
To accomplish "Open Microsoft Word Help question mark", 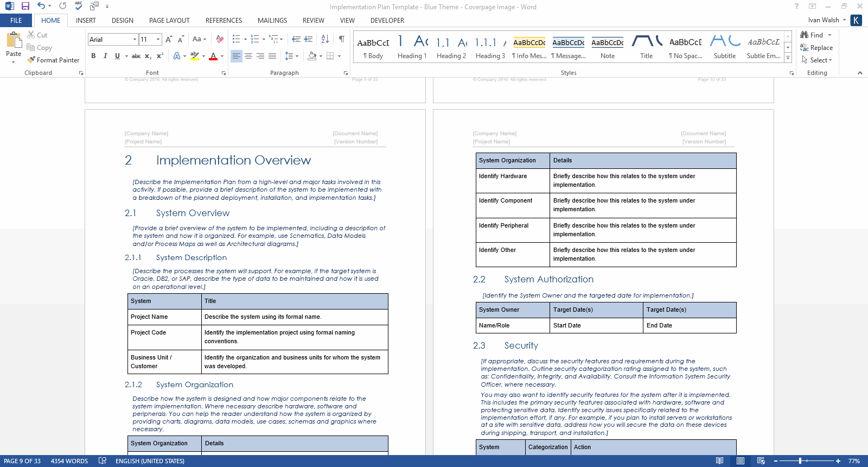I will [x=796, y=7].
